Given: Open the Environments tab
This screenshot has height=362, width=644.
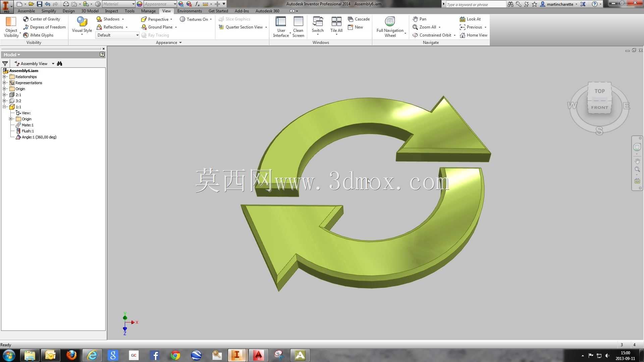Looking at the screenshot, I should [x=190, y=11].
